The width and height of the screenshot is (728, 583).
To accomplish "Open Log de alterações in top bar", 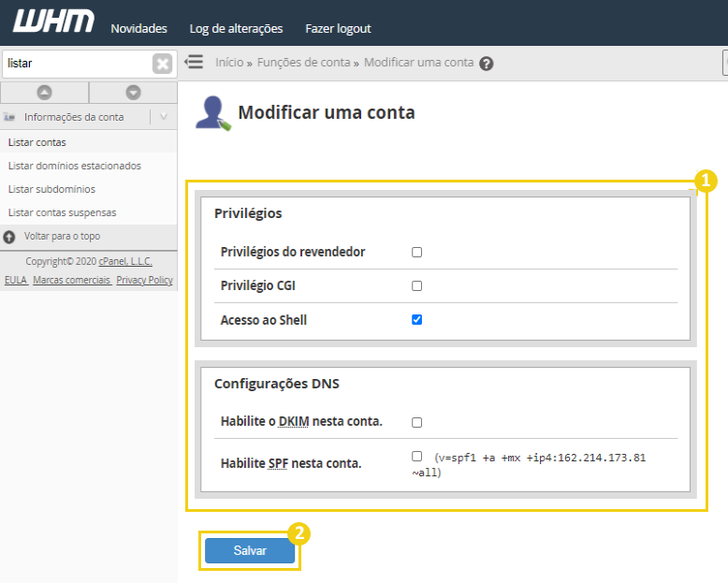I will tap(236, 29).
